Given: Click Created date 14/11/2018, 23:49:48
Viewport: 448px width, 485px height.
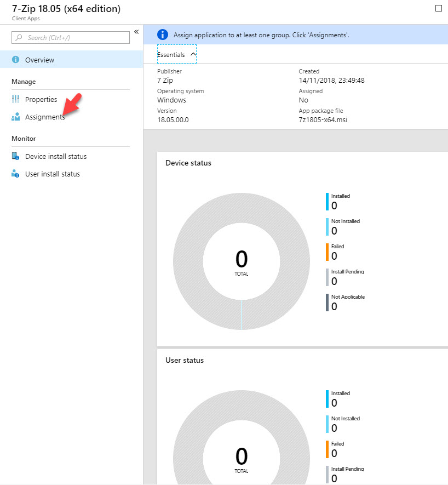Looking at the screenshot, I should (x=331, y=81).
